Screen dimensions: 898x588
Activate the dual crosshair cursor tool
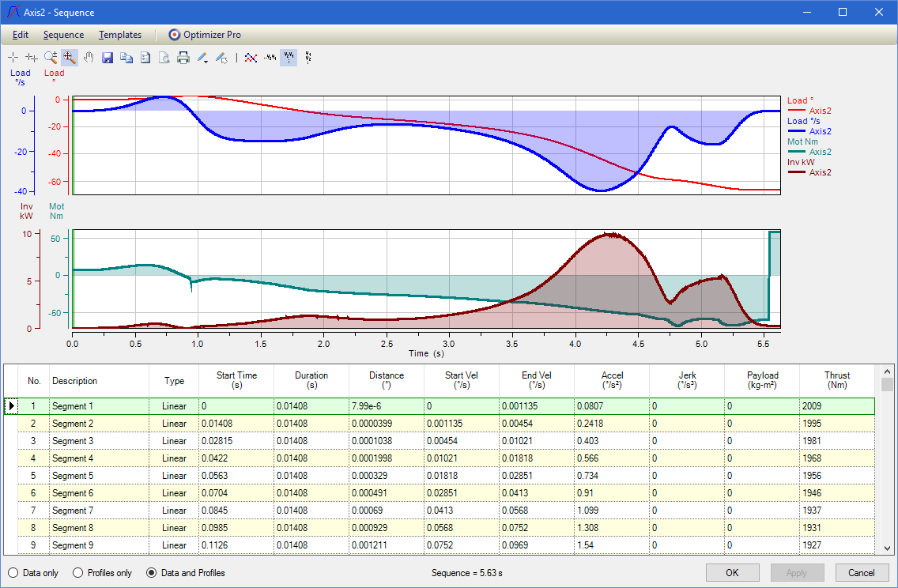32,57
